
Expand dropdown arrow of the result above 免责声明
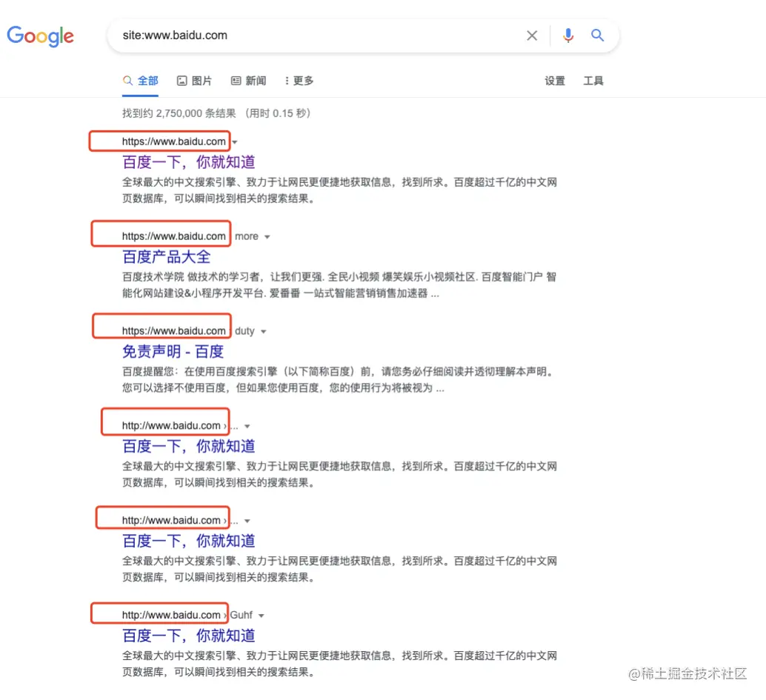click(x=263, y=332)
